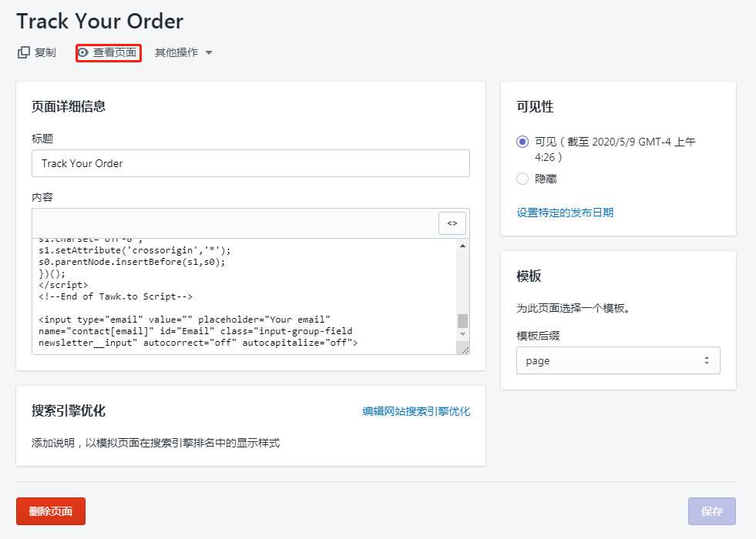Screen dimensions: 756x539
Task: Click the red 删除页面 button
Action: [x=51, y=511]
